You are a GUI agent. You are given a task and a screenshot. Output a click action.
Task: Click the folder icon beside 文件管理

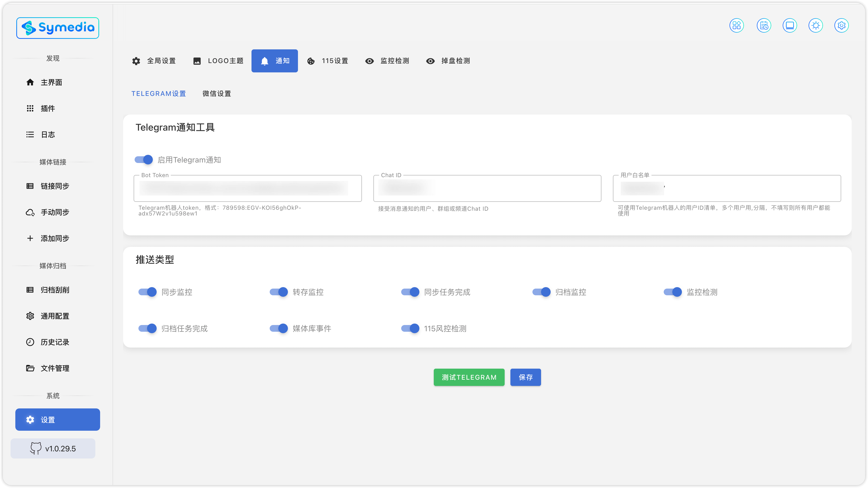[30, 368]
